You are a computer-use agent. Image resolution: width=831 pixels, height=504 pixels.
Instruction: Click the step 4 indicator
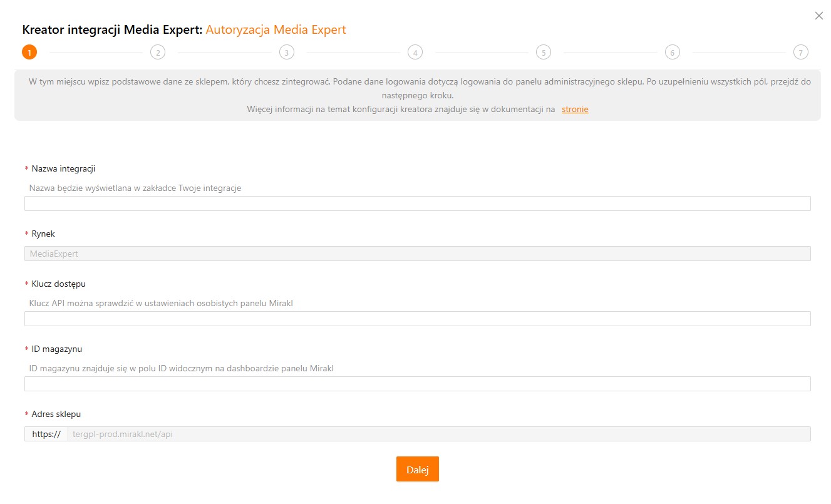(415, 53)
